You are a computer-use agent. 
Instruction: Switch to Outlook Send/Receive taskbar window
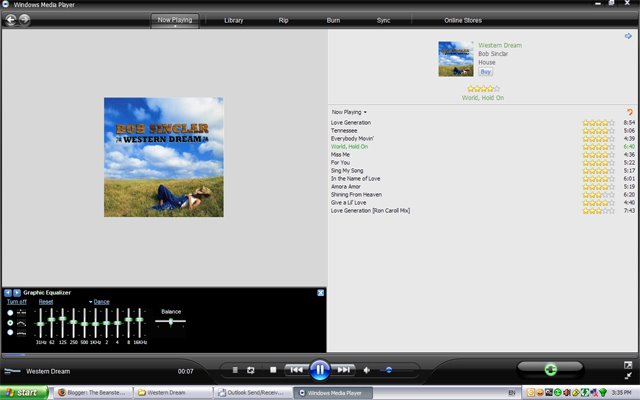(253, 393)
